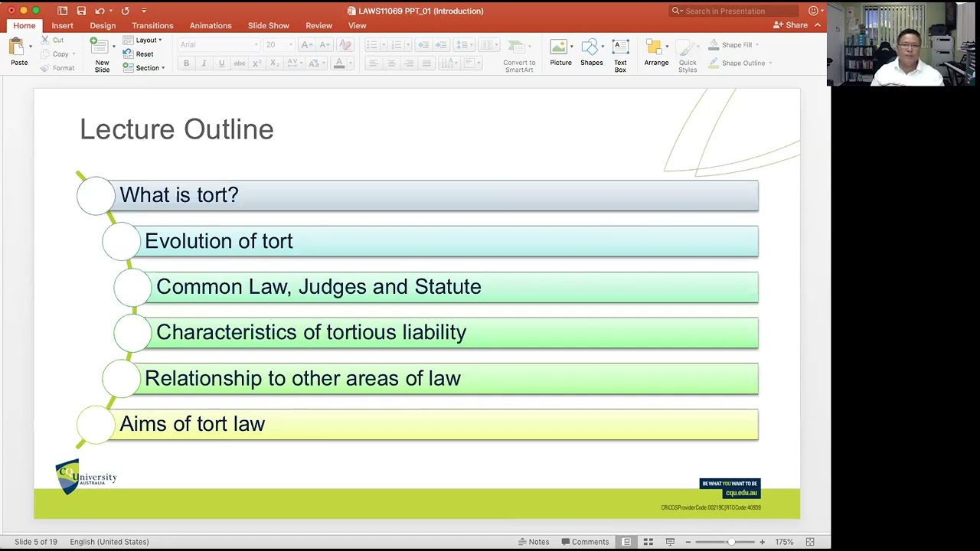Select Normal view button in status bar
The image size is (980, 551).
click(626, 542)
